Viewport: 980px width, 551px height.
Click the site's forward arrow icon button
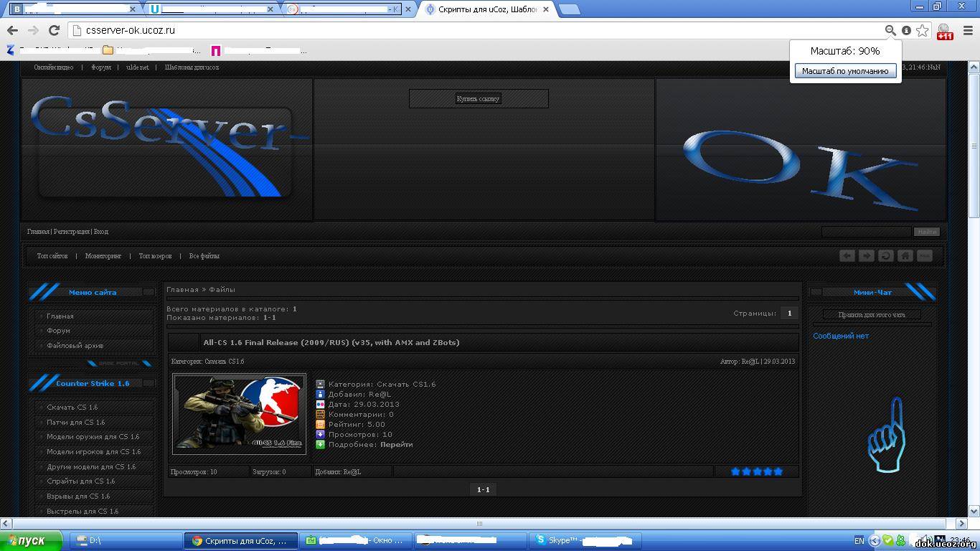tap(867, 256)
